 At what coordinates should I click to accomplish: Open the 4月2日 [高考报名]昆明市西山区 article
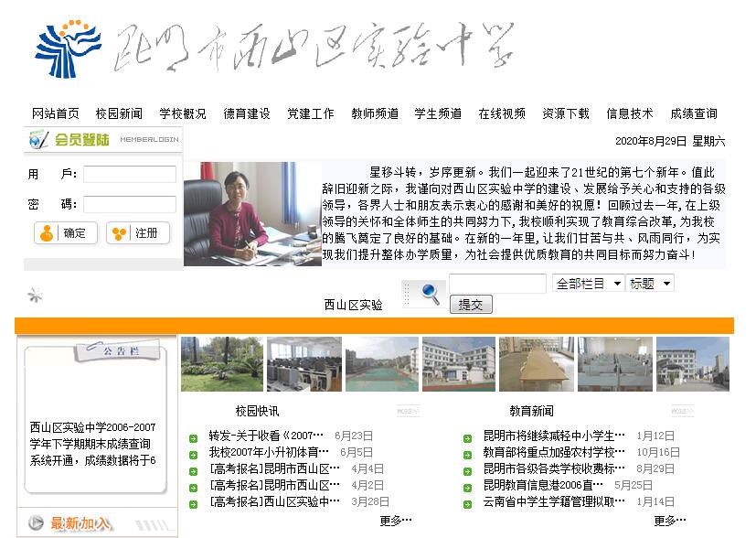274,485
